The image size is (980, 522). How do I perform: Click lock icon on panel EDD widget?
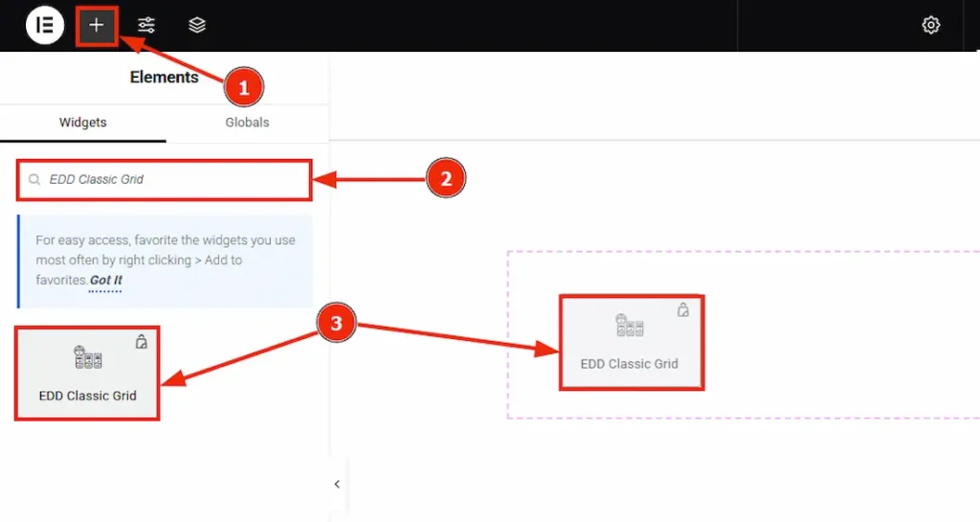click(142, 341)
